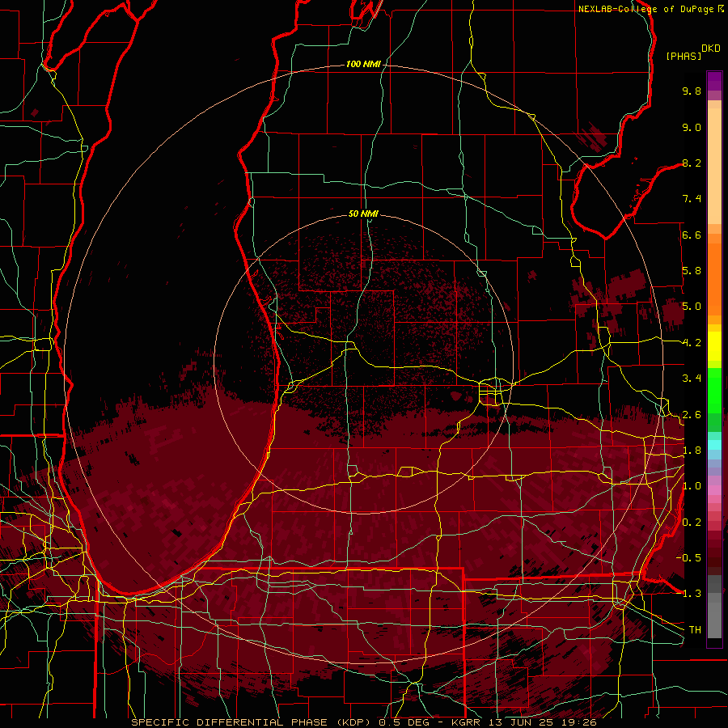
Task: Click the orange segment of the KDP color scale
Action: 714,280
